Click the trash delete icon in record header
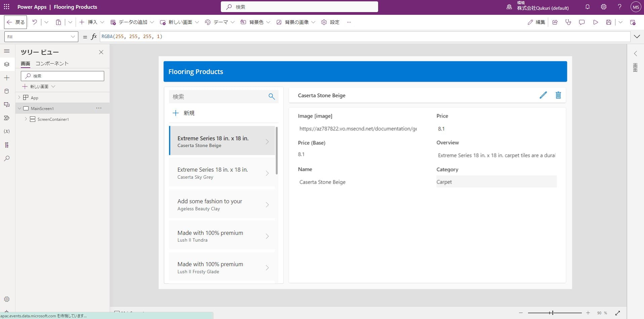Image resolution: width=644 pixels, height=319 pixels. tap(558, 95)
